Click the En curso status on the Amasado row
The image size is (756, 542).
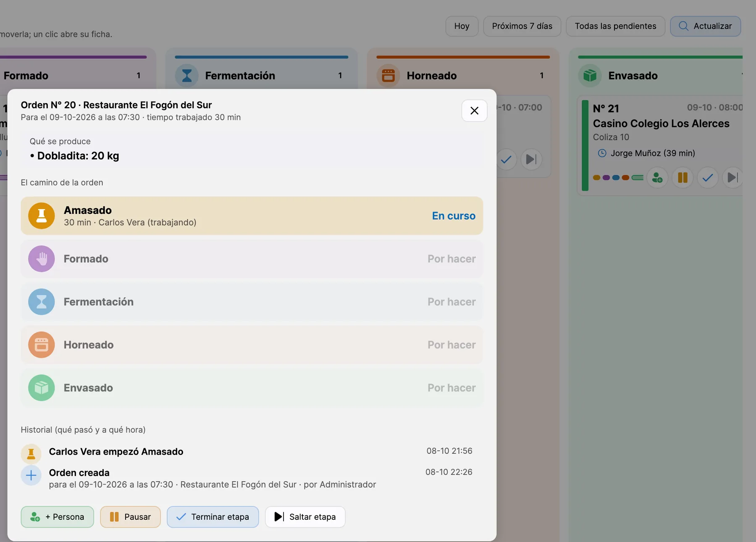click(454, 216)
